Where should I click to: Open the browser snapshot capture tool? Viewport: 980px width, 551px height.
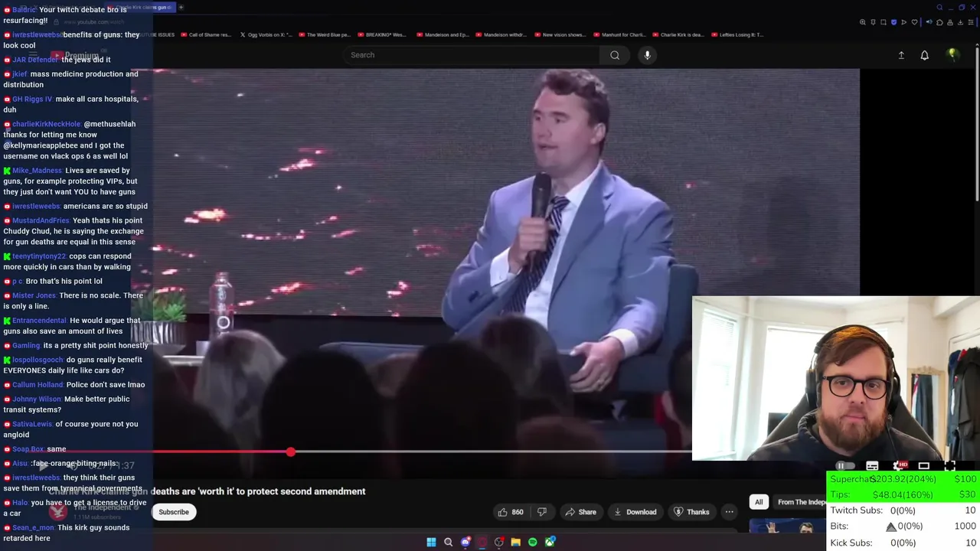pyautogui.click(x=884, y=22)
